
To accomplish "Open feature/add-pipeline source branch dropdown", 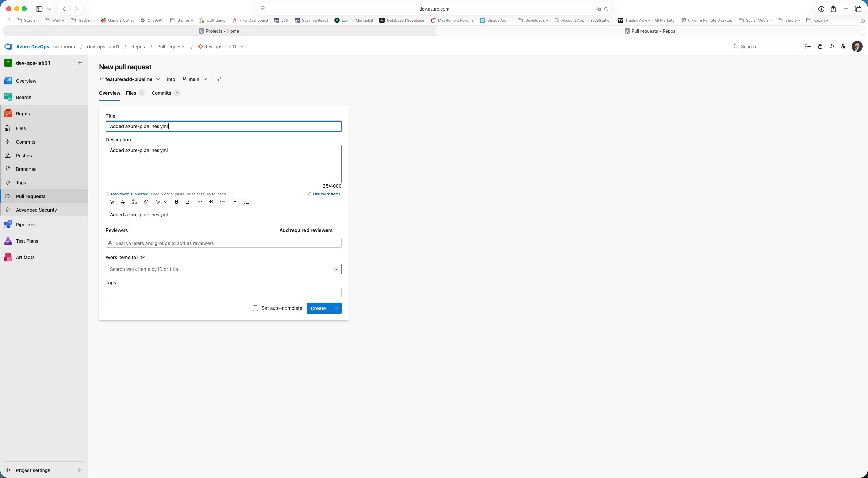I will [x=130, y=79].
